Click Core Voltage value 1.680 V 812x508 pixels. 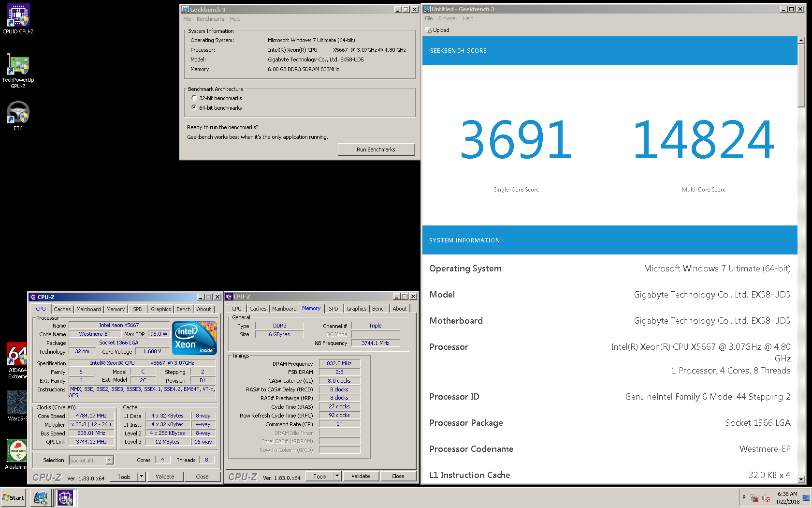[152, 351]
